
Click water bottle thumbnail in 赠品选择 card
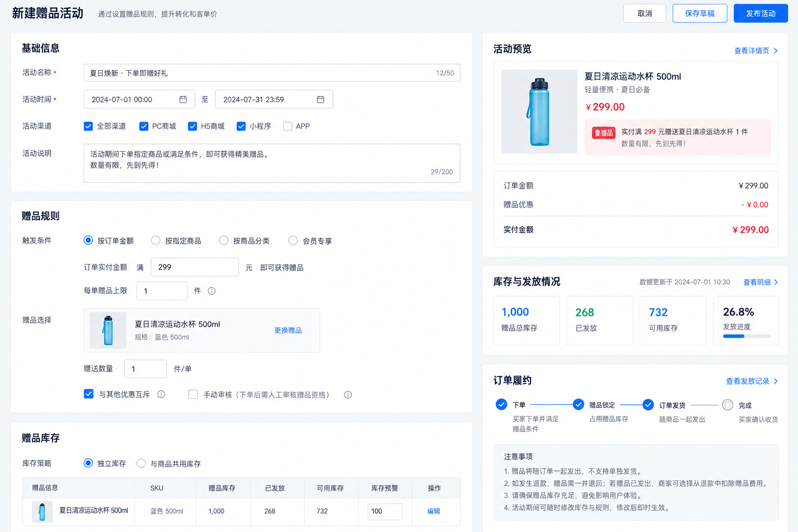(x=108, y=330)
